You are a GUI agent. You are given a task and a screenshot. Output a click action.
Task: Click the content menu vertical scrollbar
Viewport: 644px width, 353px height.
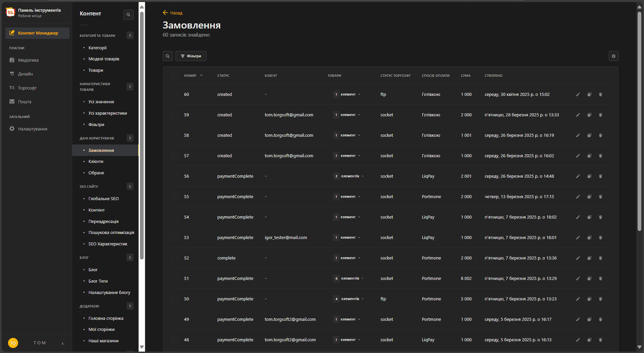click(x=142, y=136)
